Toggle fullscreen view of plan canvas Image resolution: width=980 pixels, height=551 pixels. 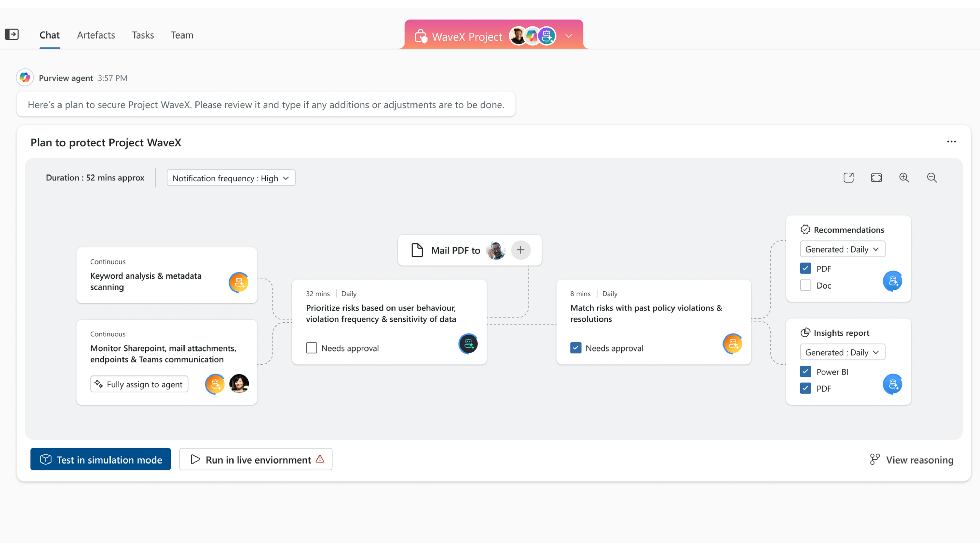(877, 178)
